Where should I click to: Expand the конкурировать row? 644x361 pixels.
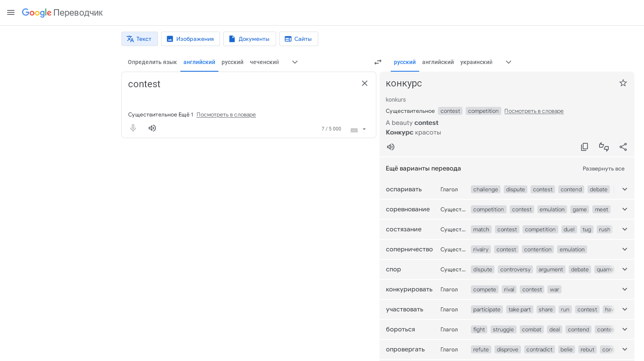click(x=625, y=289)
